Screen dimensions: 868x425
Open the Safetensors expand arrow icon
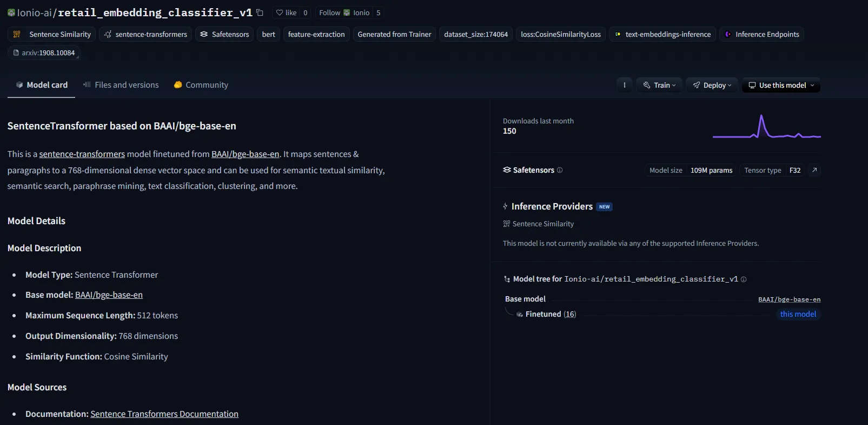pyautogui.click(x=814, y=170)
